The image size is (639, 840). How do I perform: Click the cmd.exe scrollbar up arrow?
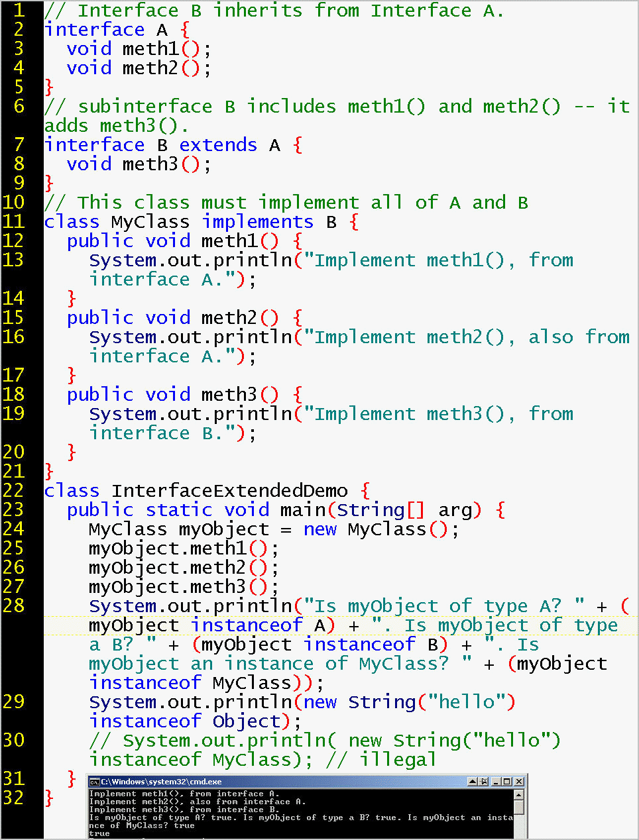click(x=519, y=794)
